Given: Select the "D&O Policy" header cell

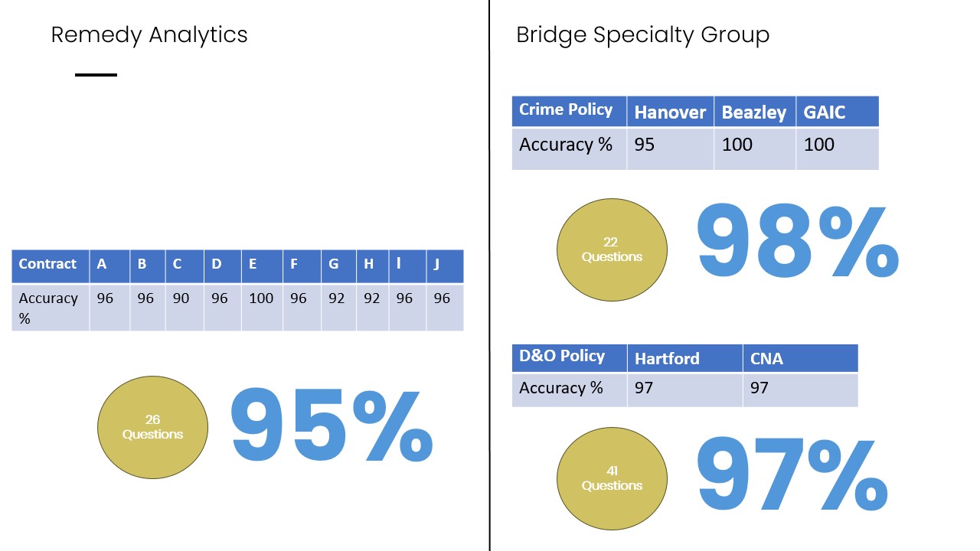Looking at the screenshot, I should [x=568, y=357].
